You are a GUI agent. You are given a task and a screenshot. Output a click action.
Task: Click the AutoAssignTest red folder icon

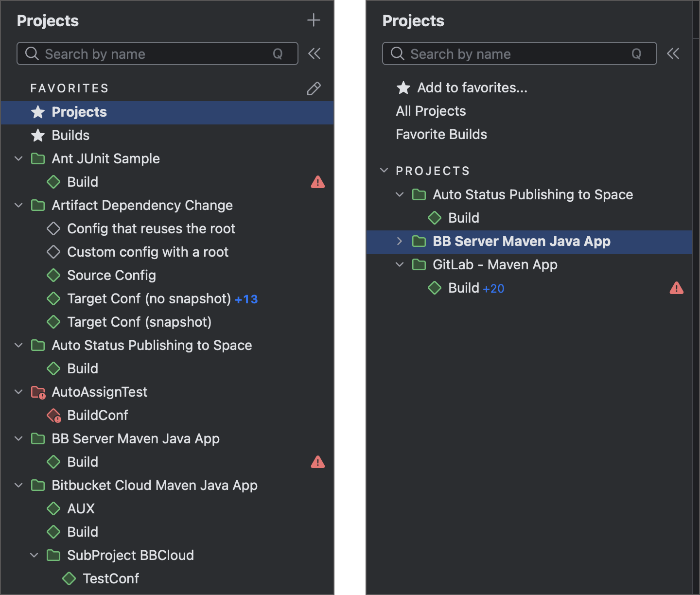[38, 392]
